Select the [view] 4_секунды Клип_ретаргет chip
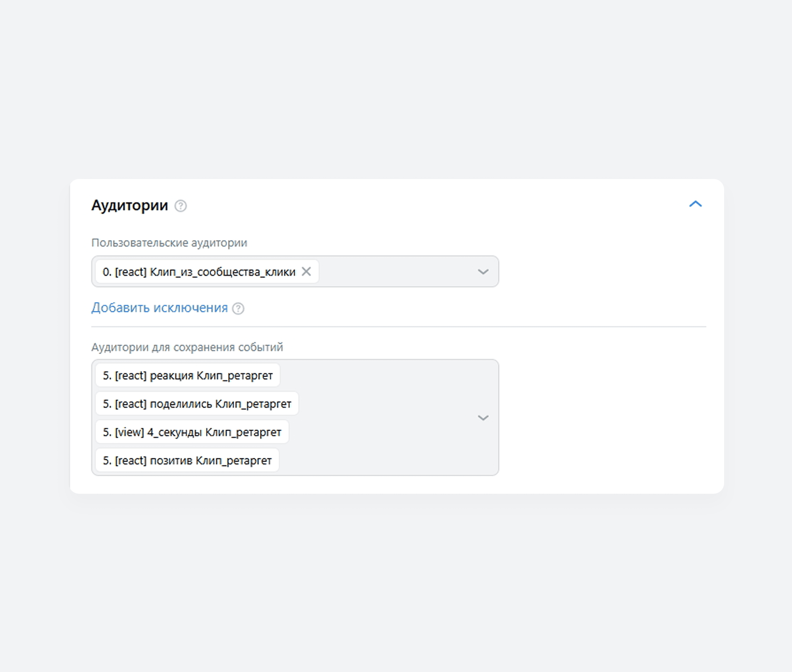This screenshot has width=792, height=672. [x=192, y=432]
